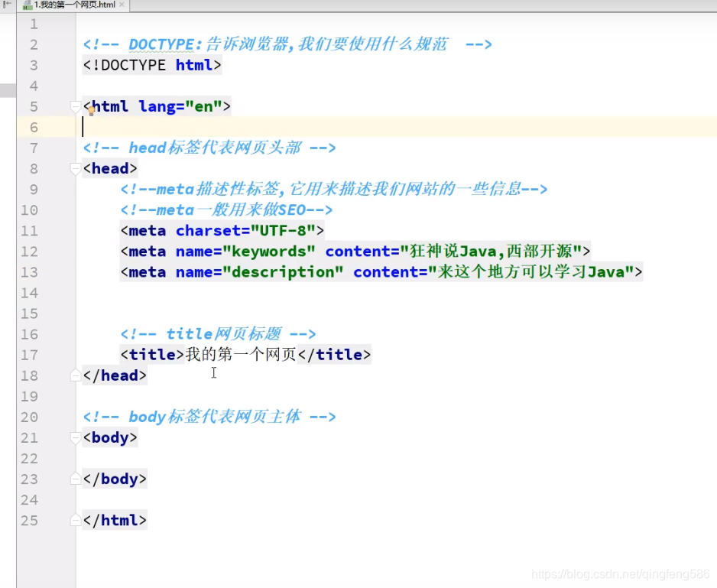Viewport: 717px width, 588px height.
Task: Click the closing </html> tag
Action: click(115, 520)
